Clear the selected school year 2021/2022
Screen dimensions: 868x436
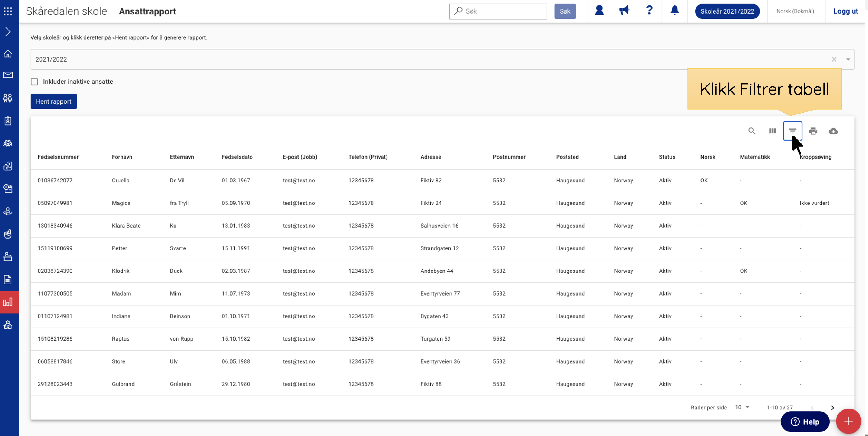tap(834, 59)
